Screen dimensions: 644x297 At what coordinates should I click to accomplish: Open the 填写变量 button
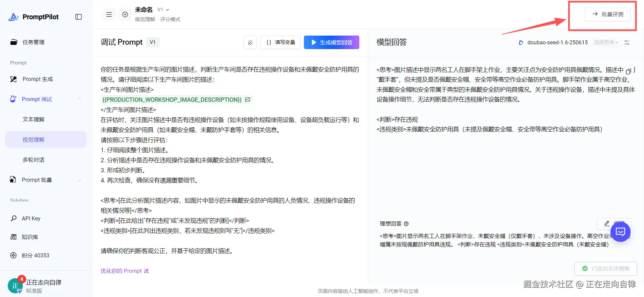(280, 42)
